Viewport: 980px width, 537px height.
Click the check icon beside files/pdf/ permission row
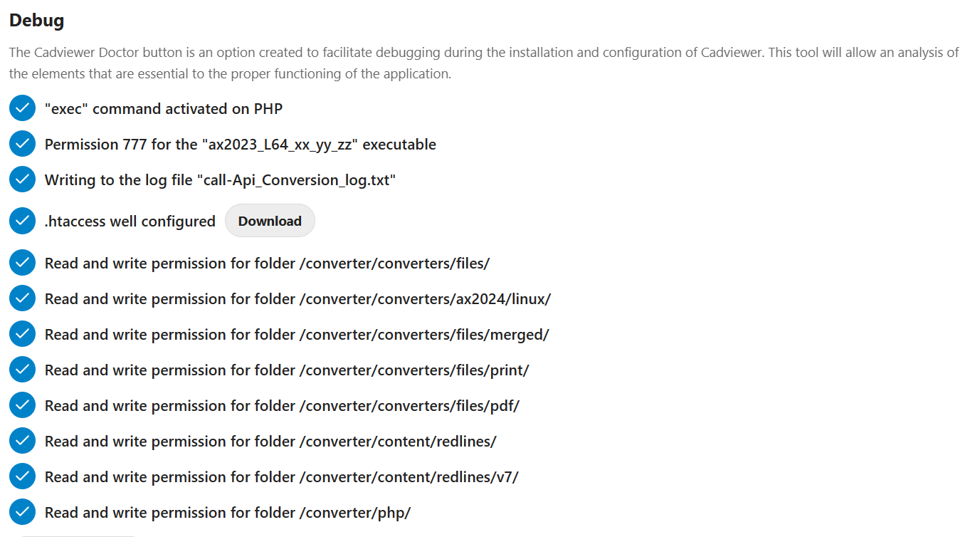click(x=22, y=405)
